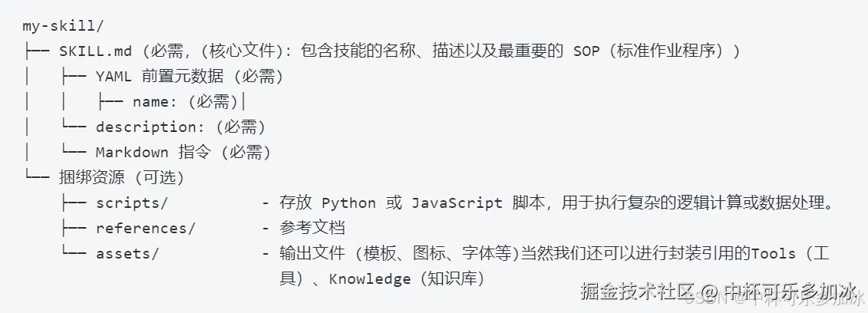Viewport: 868px width, 313px height.
Task: Click the Knowledge (知识库) text
Action: (407, 278)
